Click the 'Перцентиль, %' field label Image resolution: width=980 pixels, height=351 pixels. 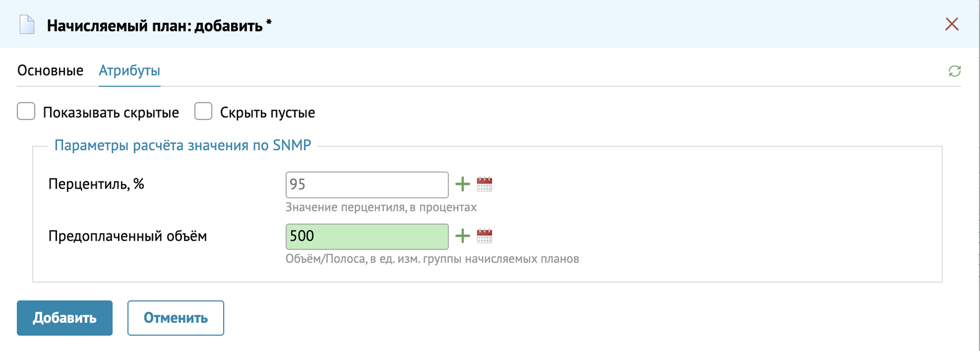[x=96, y=184]
